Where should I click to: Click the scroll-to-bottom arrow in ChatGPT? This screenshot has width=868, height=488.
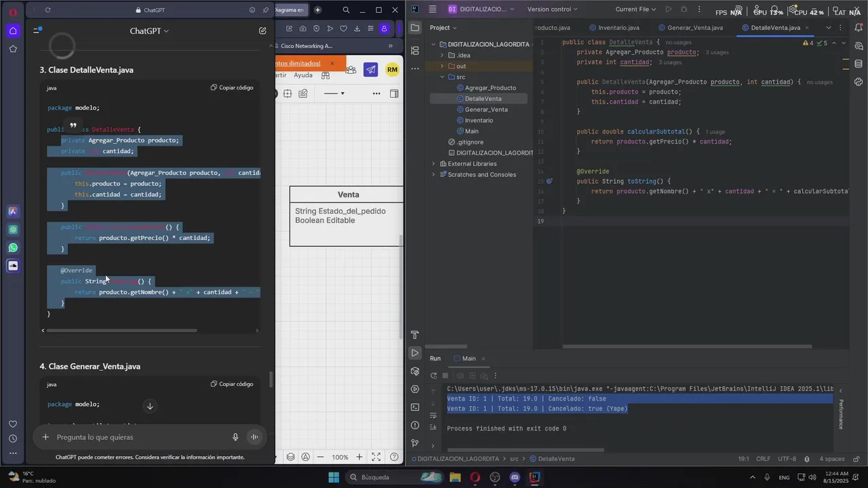[150, 406]
